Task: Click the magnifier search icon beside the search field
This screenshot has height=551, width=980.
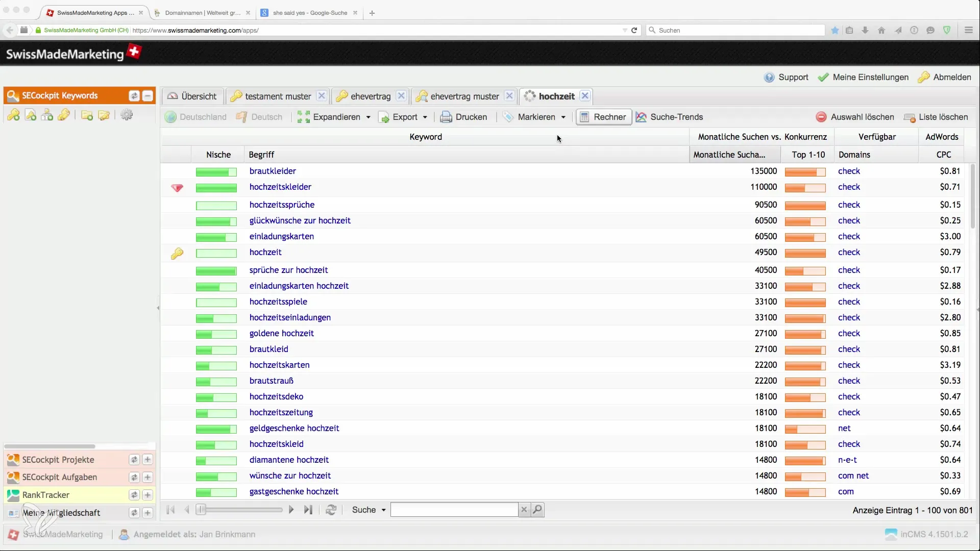Action: click(537, 510)
